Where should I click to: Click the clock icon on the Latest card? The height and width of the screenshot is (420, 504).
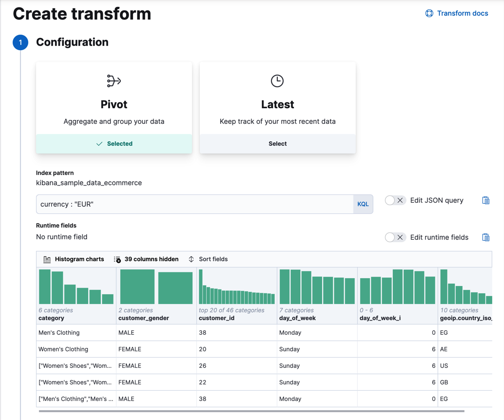coord(277,81)
